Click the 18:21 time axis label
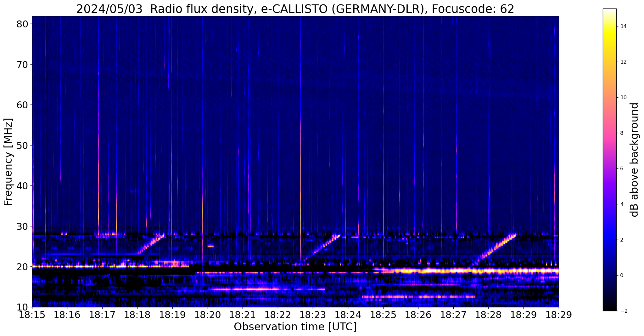This screenshot has height=336, width=644. click(x=243, y=315)
